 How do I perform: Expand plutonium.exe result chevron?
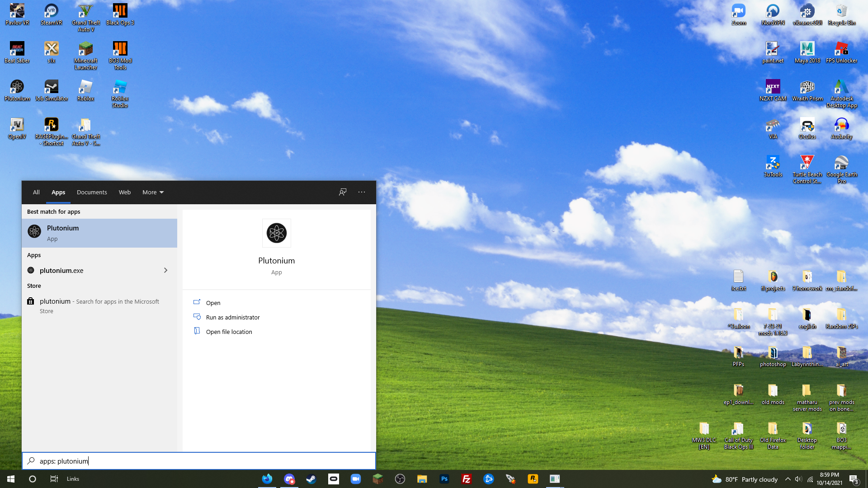click(165, 270)
